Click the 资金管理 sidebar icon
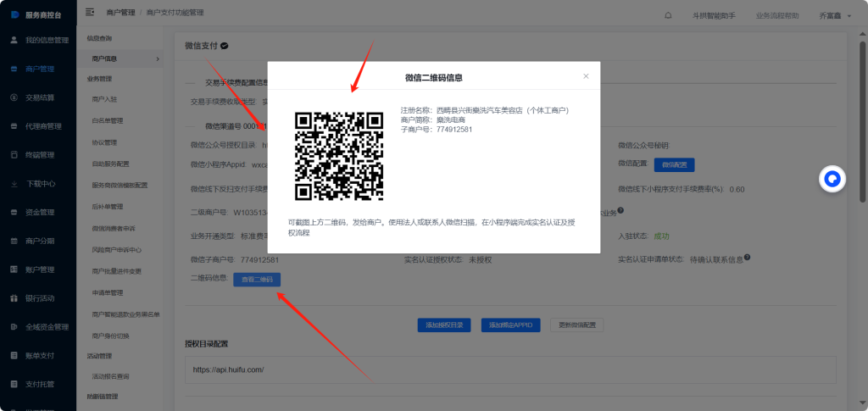This screenshot has width=868, height=411. [14, 213]
